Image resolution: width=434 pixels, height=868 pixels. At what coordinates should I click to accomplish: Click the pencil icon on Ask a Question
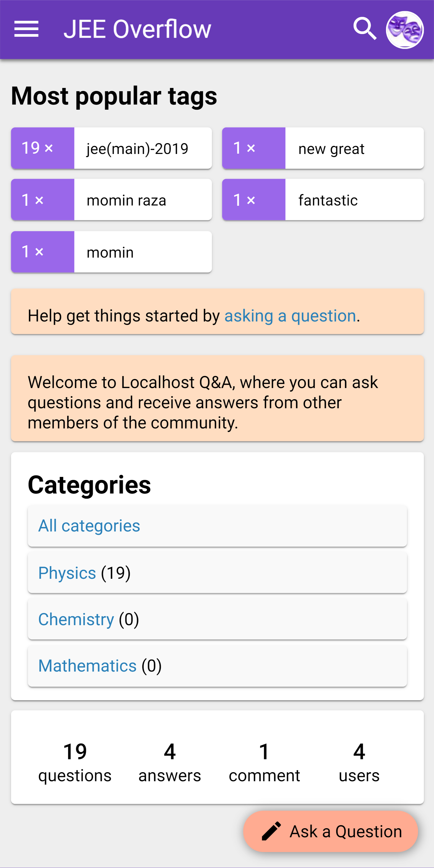[271, 831]
